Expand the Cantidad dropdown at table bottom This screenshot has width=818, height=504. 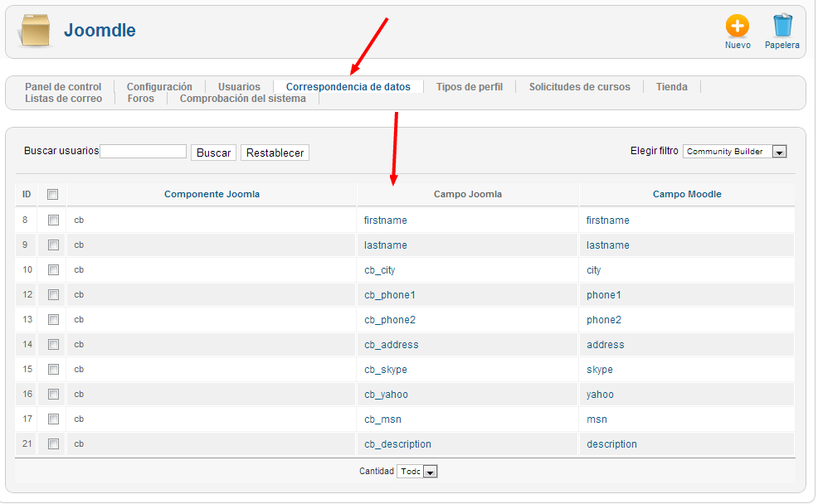(417, 472)
